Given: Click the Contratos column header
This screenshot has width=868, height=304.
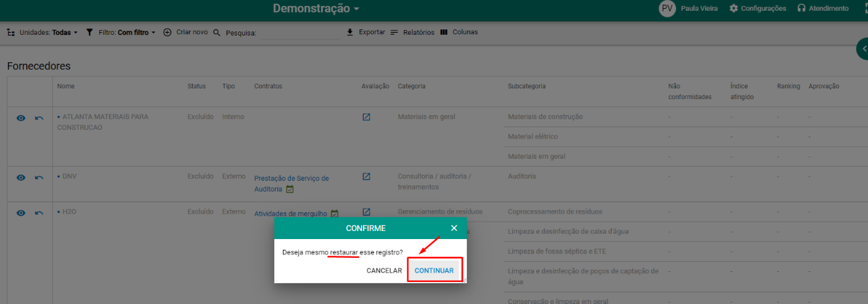Looking at the screenshot, I should pyautogui.click(x=268, y=86).
